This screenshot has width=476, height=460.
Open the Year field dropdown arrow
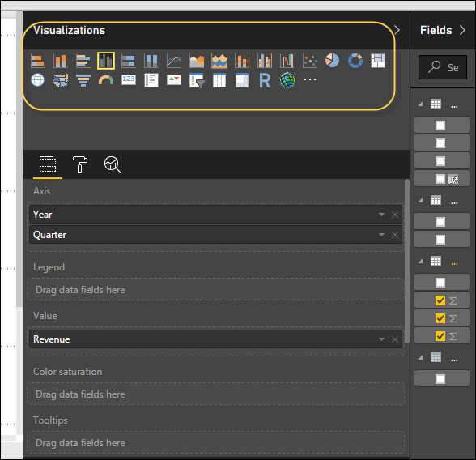[x=381, y=215]
